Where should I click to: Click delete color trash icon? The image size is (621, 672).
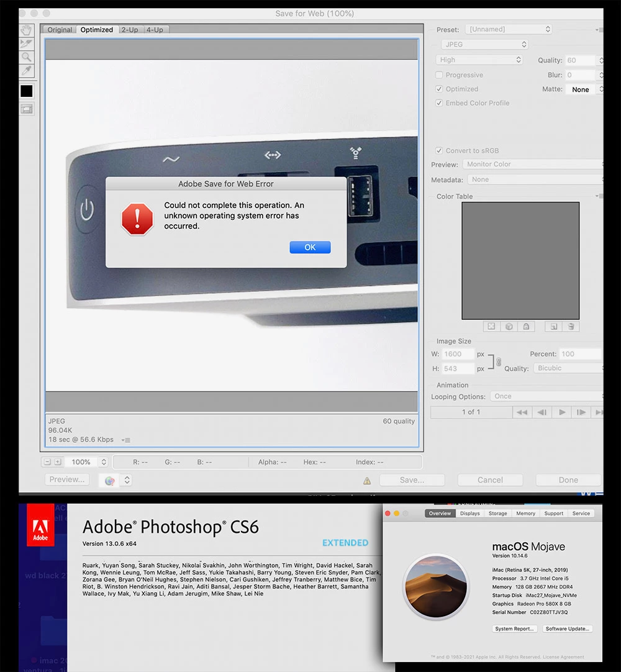pos(571,327)
